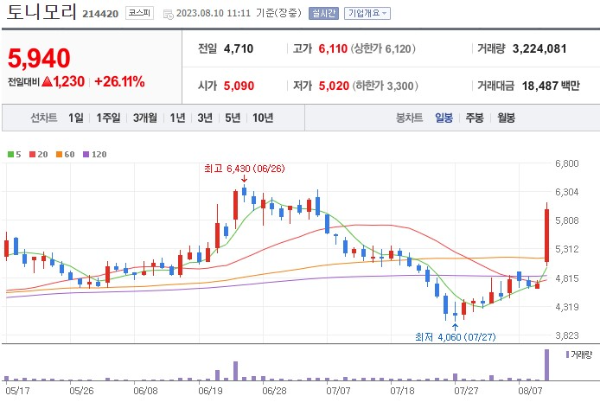
Task: Select the 1일 line chart tab
Action: (x=76, y=118)
